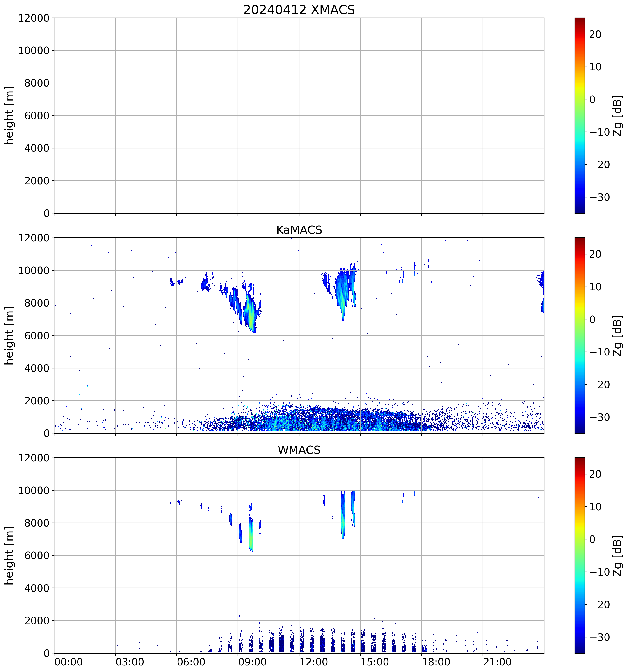Click the 00:00 time axis label
Image resolution: width=628 pixels, height=672 pixels.
pyautogui.click(x=69, y=662)
